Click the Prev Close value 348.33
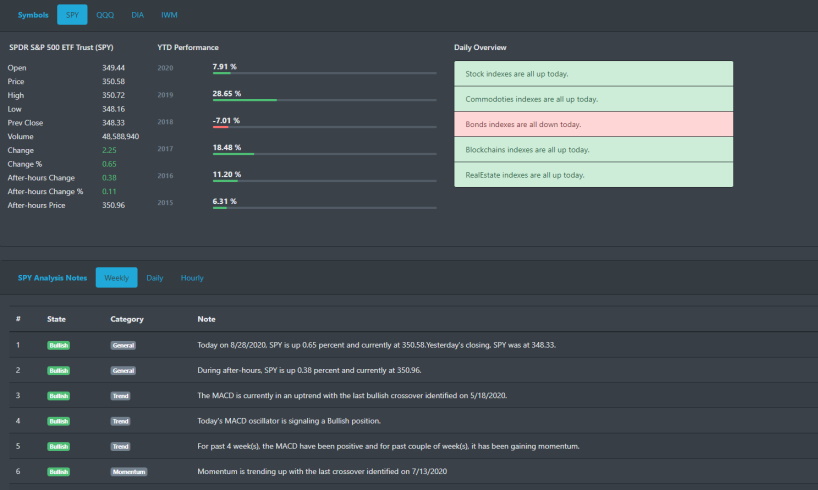 [x=113, y=123]
